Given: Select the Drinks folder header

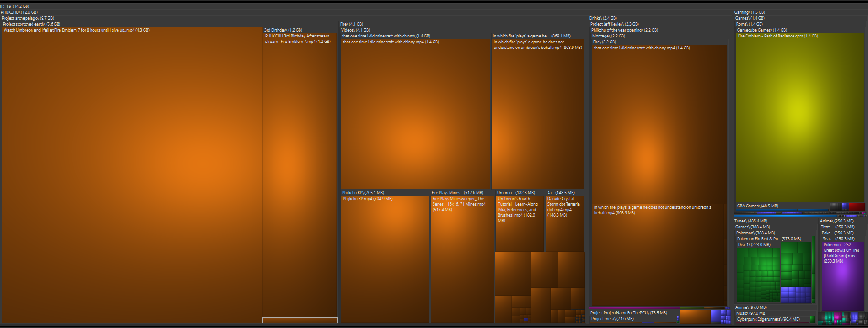Looking at the screenshot, I should 603,18.
